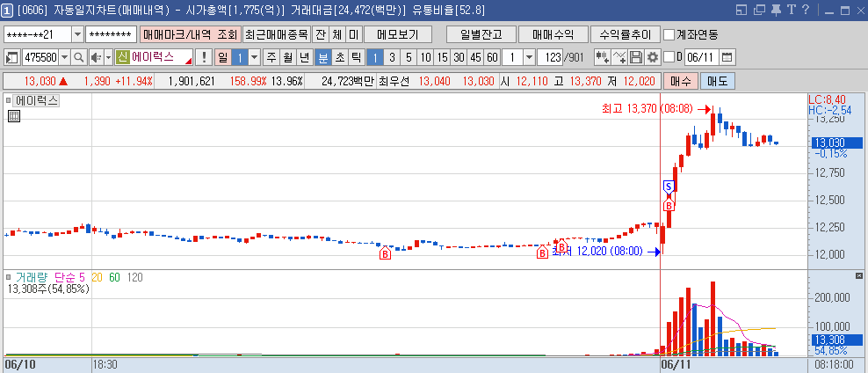Click the 거래량 volume indicator label
Viewport: 868px width, 373px height.
[x=32, y=277]
